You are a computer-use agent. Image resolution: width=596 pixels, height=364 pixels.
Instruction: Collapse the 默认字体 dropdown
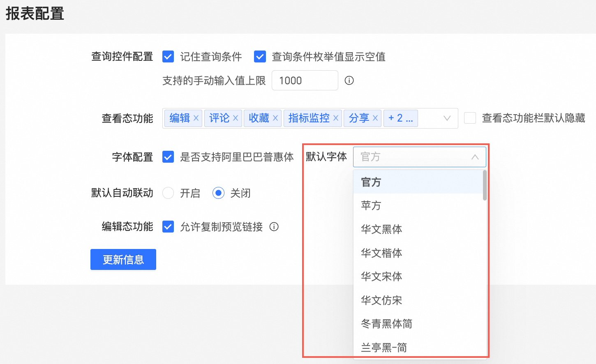click(x=475, y=157)
